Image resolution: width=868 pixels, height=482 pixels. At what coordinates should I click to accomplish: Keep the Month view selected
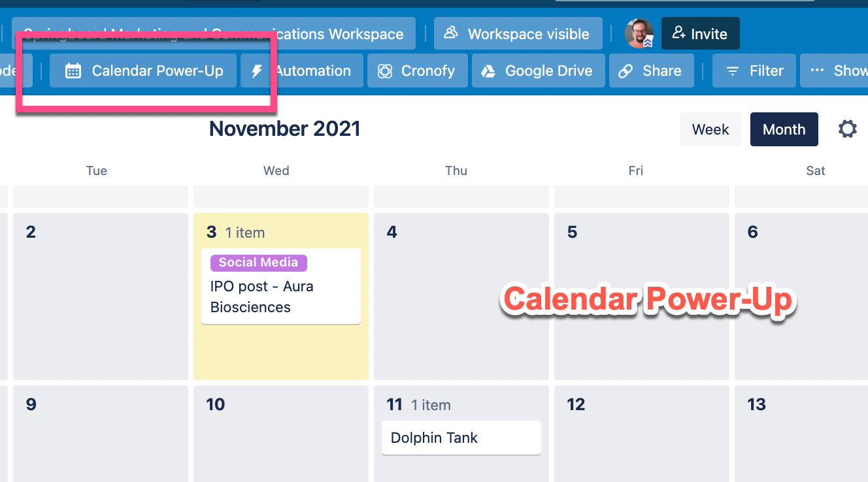784,129
